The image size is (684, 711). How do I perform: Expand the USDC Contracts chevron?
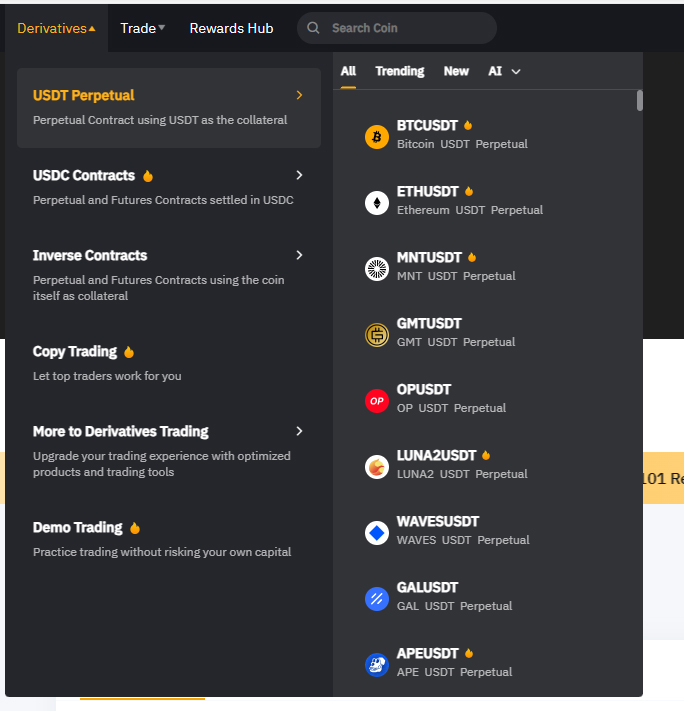(299, 175)
